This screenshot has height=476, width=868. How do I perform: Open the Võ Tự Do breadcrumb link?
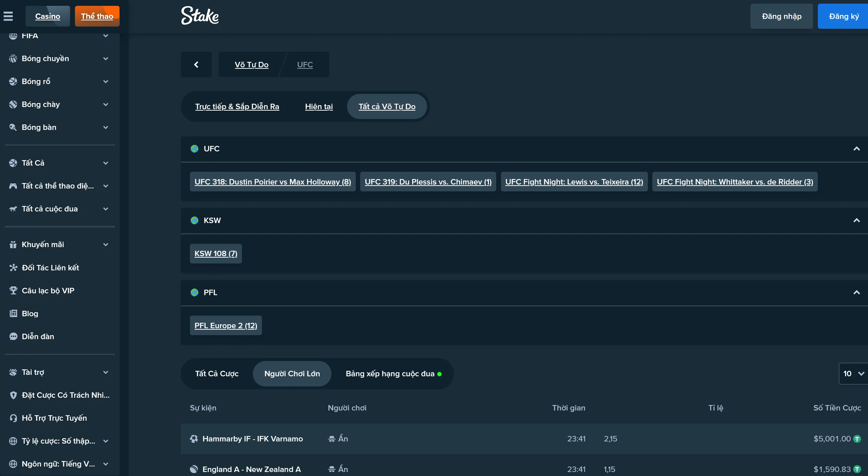251,64
